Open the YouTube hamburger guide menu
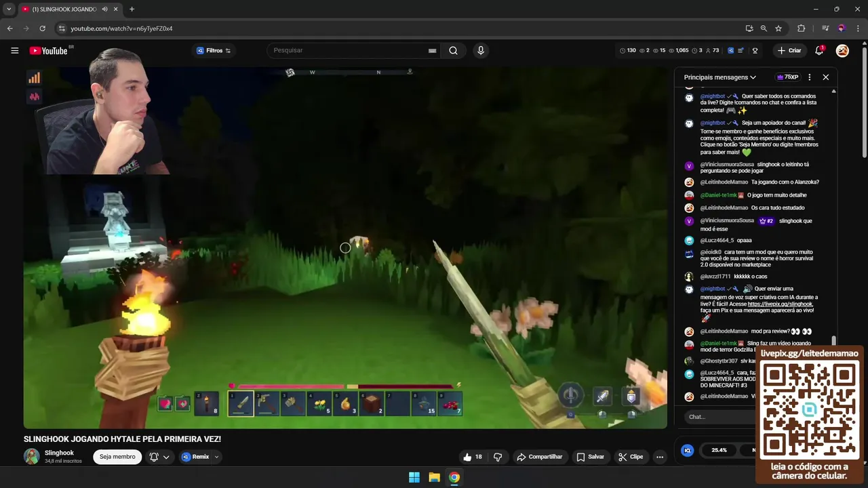Viewport: 868px width, 488px height. pos(14,50)
